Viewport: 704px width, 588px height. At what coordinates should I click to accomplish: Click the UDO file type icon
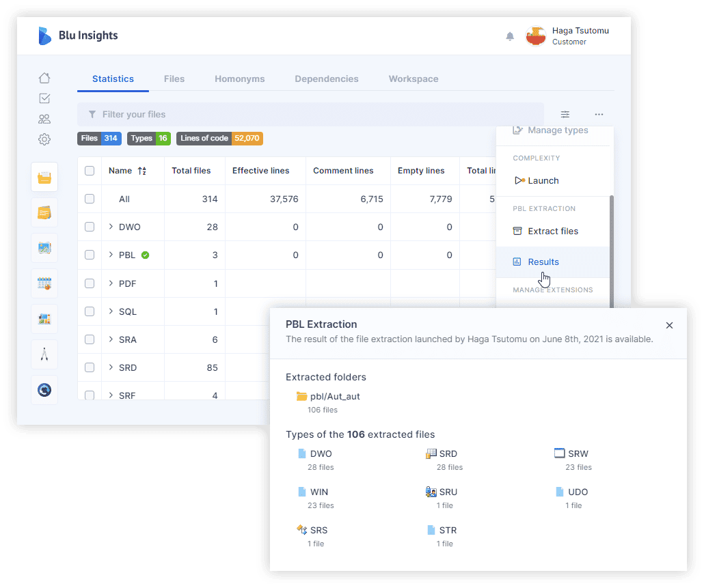click(559, 492)
